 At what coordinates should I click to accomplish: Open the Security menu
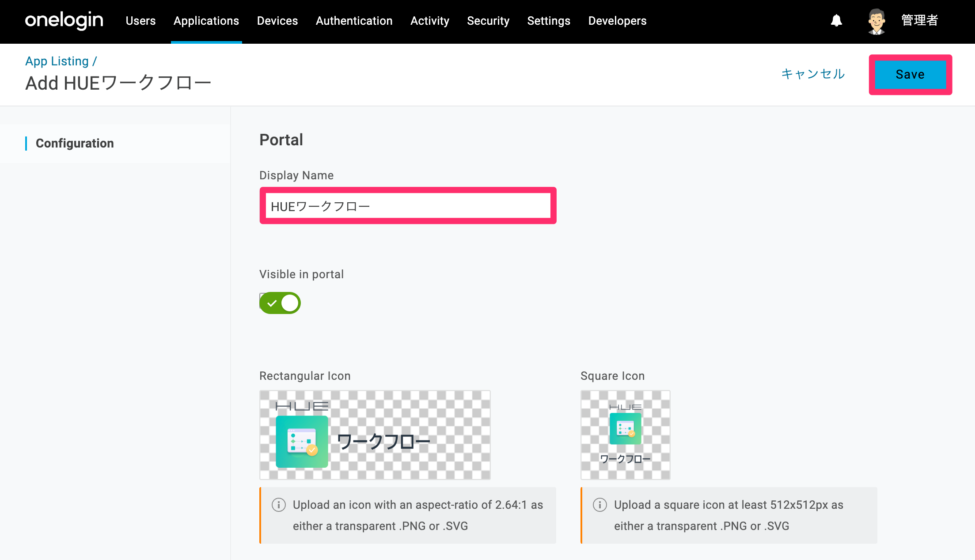[x=488, y=21]
